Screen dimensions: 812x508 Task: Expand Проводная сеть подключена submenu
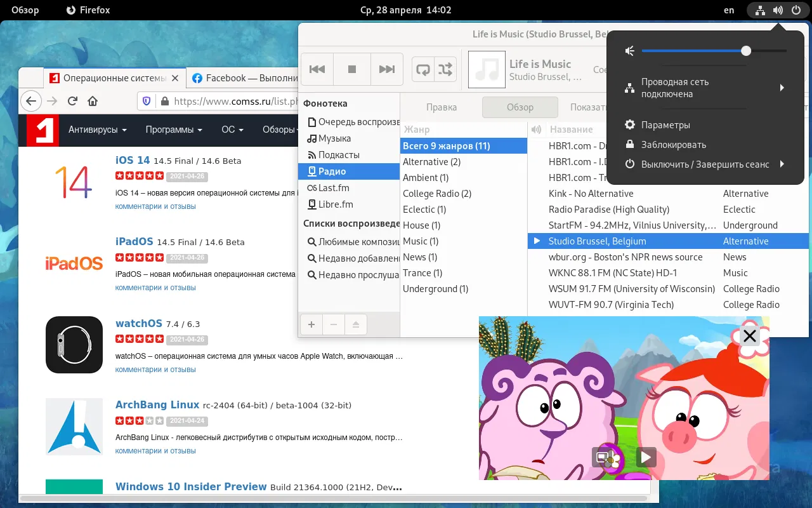coord(705,88)
